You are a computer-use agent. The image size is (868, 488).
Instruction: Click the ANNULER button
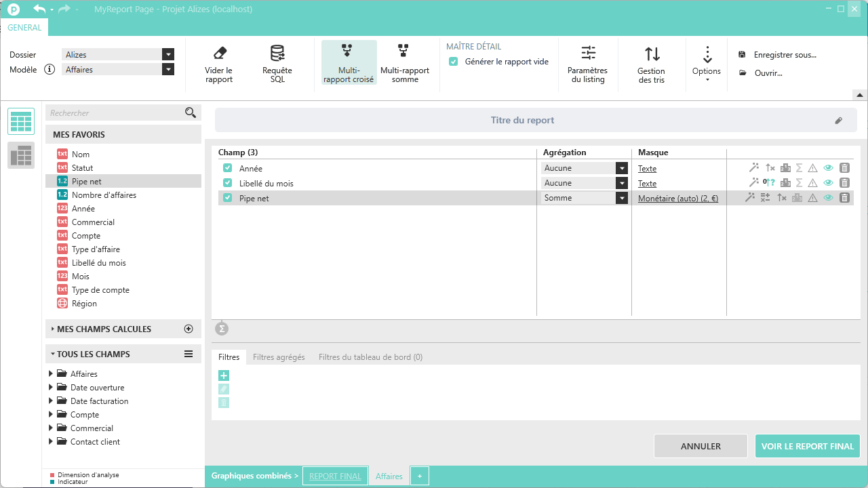[701, 446]
